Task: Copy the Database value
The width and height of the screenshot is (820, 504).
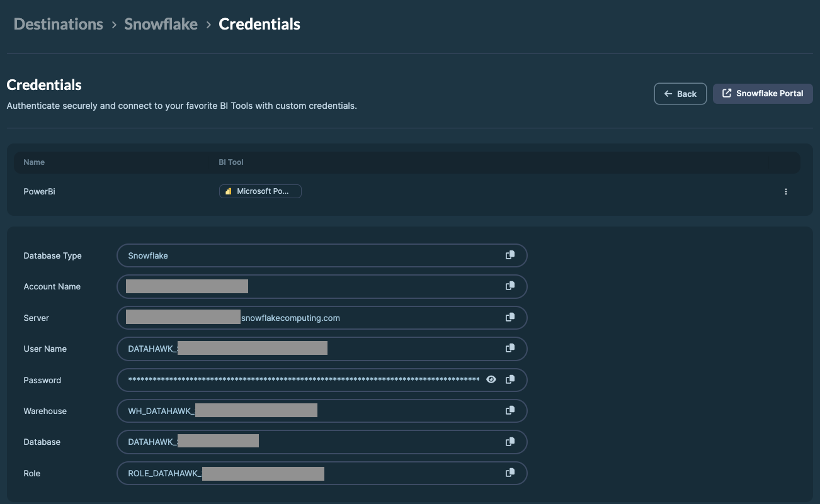Action: coord(510,442)
